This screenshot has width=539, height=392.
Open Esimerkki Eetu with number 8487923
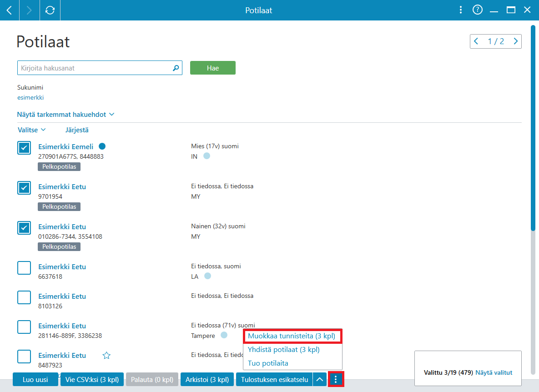click(62, 355)
